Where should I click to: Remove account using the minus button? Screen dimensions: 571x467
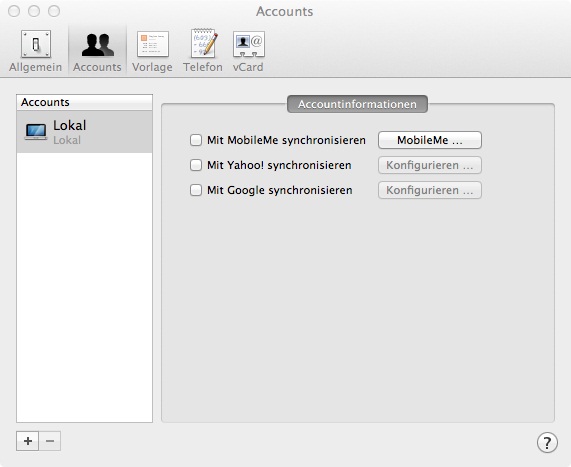pyautogui.click(x=50, y=441)
